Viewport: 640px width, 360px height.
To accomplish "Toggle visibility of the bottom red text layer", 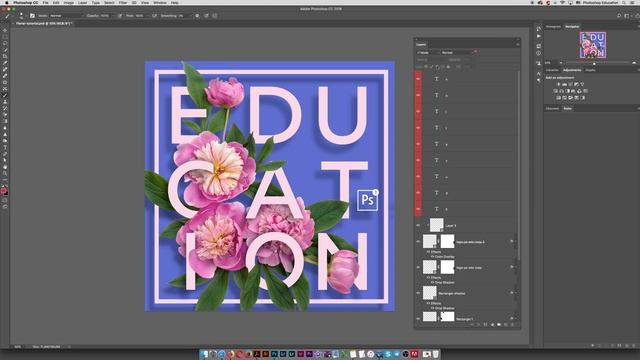I will tap(418, 209).
